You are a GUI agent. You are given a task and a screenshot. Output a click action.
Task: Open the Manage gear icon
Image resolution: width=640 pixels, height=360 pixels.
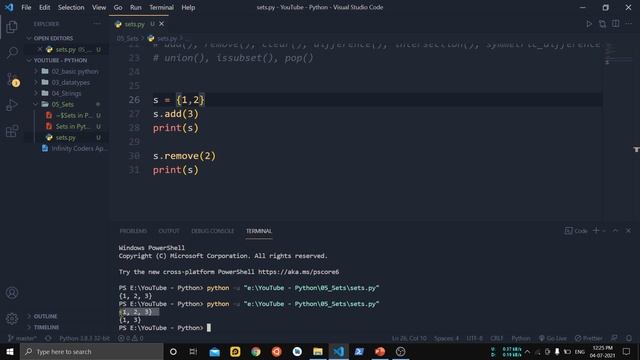point(12,318)
